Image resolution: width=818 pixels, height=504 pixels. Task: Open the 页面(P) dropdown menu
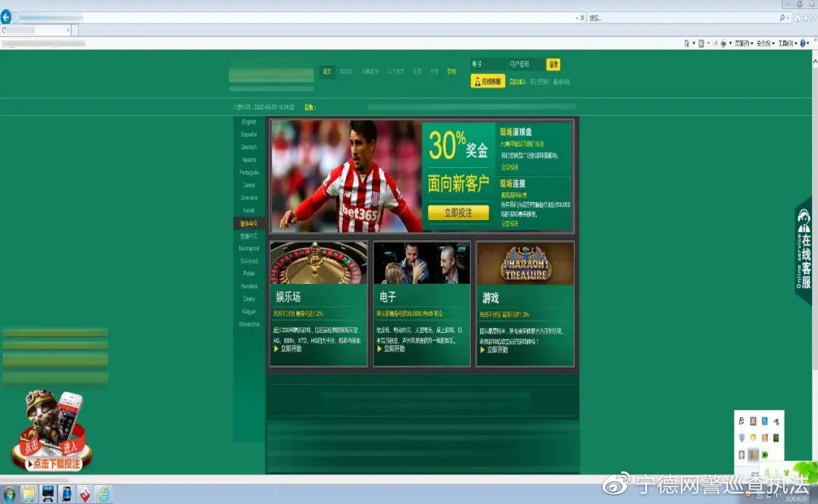(x=744, y=43)
